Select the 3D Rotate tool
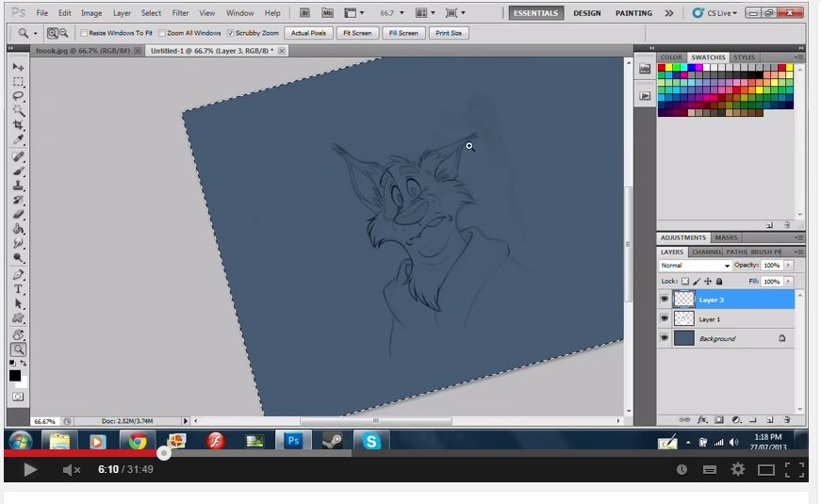The image size is (821, 504). tap(18, 335)
